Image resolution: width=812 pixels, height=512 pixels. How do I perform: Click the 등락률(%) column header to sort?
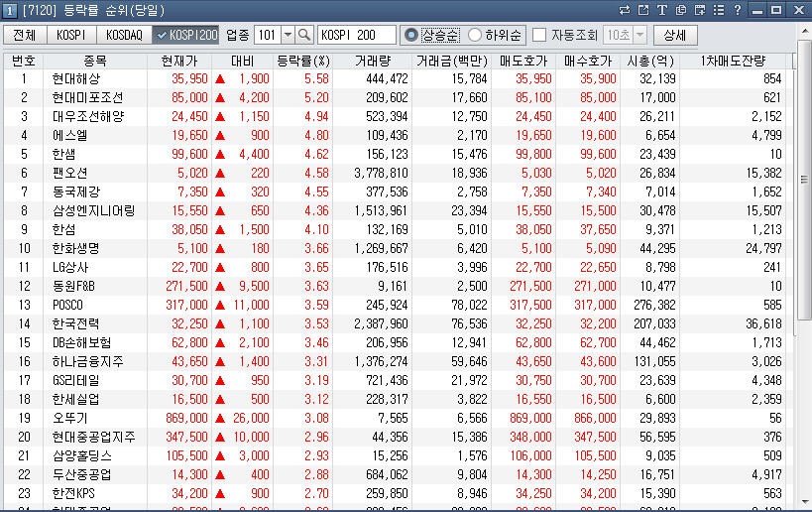[301, 61]
